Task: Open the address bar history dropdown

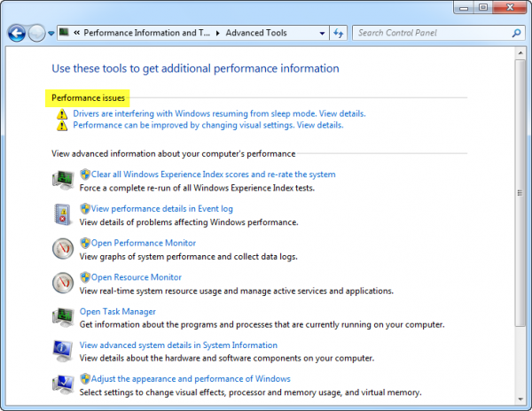Action: tap(322, 33)
